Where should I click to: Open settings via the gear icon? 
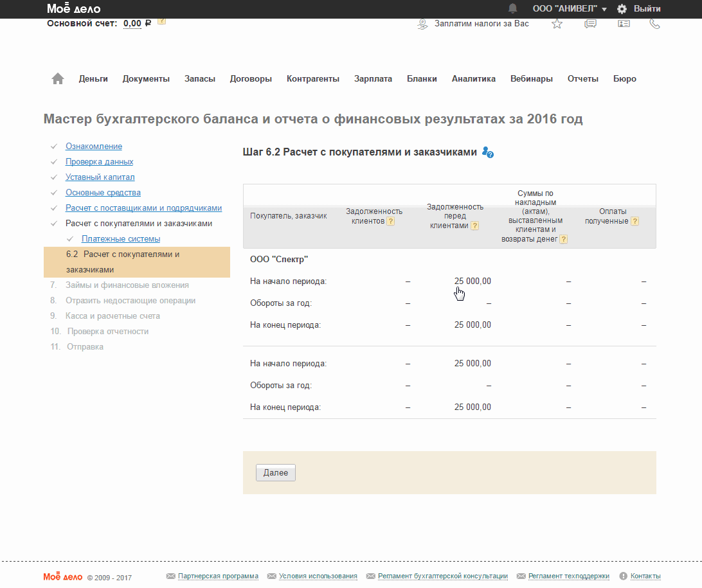pos(622,9)
